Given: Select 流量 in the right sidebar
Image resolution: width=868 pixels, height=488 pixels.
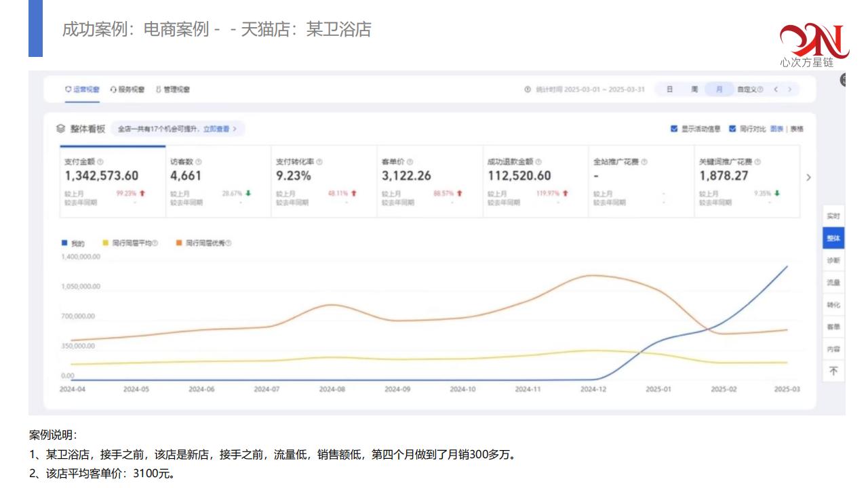Looking at the screenshot, I should [x=833, y=283].
